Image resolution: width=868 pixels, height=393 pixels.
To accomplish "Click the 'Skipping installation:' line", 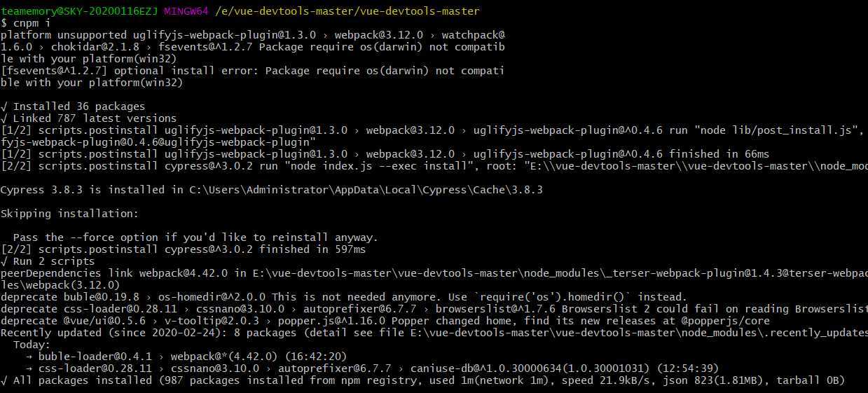I will (70, 214).
